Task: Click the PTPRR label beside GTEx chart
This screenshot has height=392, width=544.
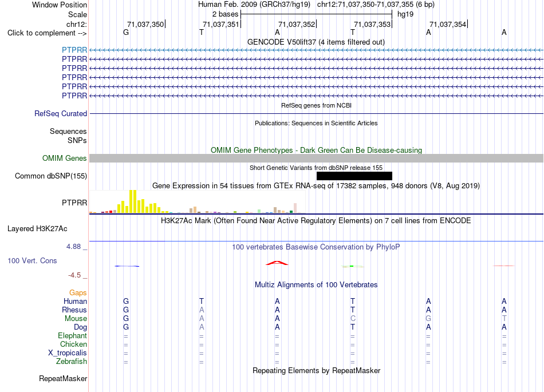Action: (x=74, y=203)
